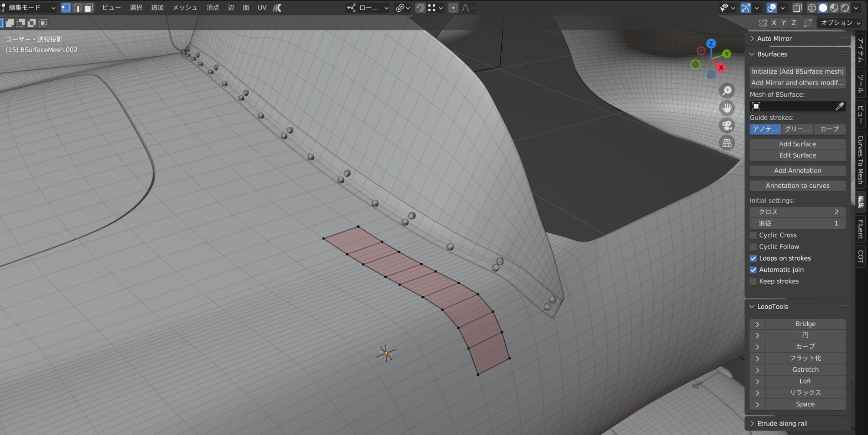Toggle the snapping magnet icon
This screenshot has width=868, height=435.
420,8
